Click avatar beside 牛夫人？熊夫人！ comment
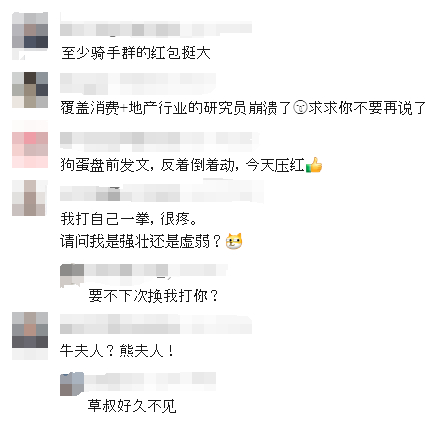Image resolution: width=445 pixels, height=428 pixels. (30, 336)
